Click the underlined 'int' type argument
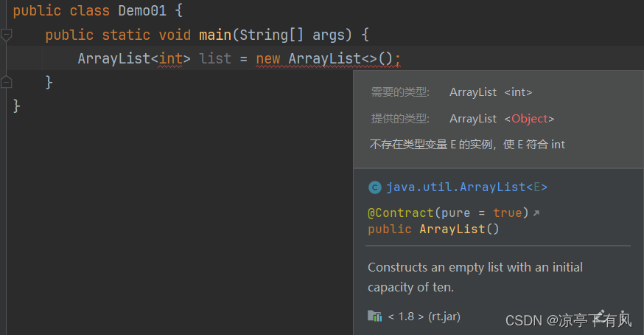 (170, 59)
